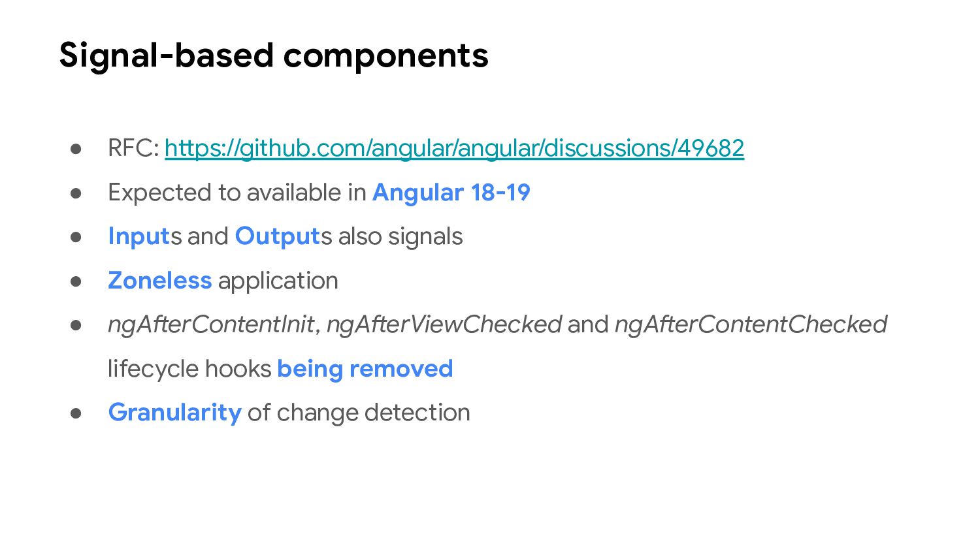The height and width of the screenshot is (551, 980).
Task: Click the "RFC:" label before the link
Action: [x=133, y=148]
